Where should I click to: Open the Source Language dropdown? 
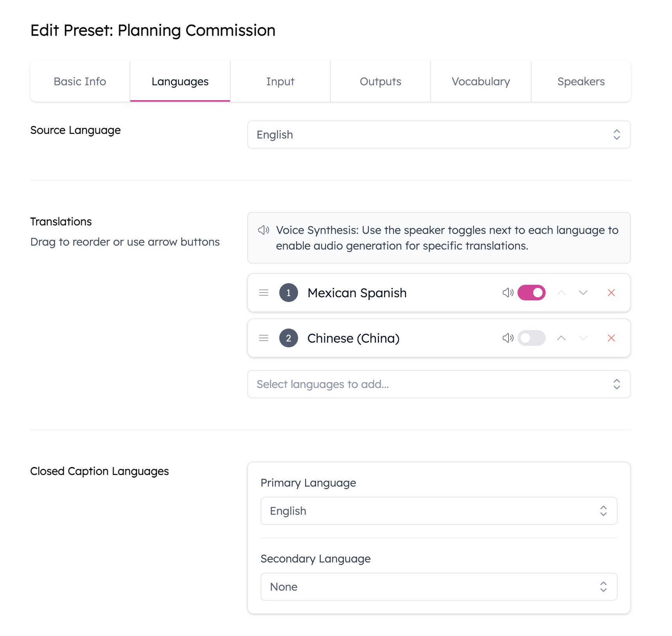tap(438, 135)
